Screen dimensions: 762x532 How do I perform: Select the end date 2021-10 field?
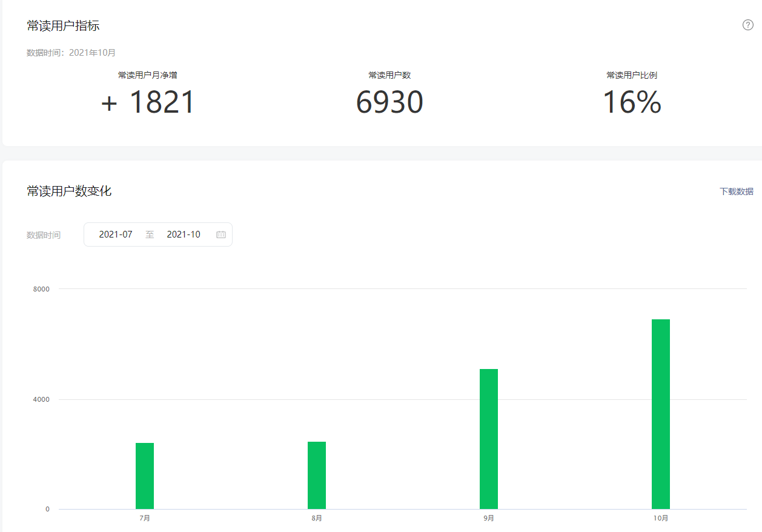coord(184,234)
